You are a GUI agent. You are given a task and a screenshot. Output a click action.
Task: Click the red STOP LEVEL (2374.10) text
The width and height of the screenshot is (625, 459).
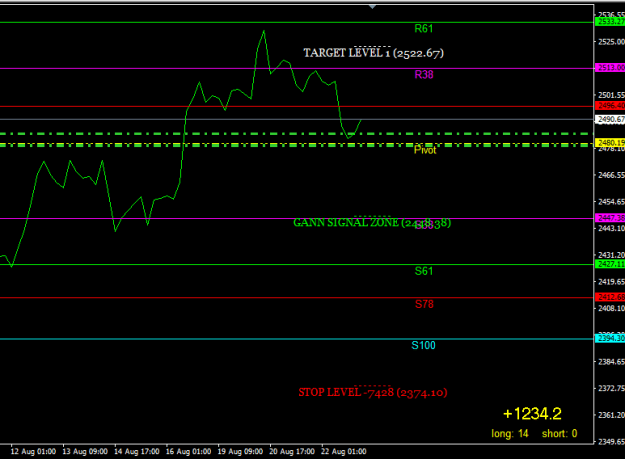(373, 392)
